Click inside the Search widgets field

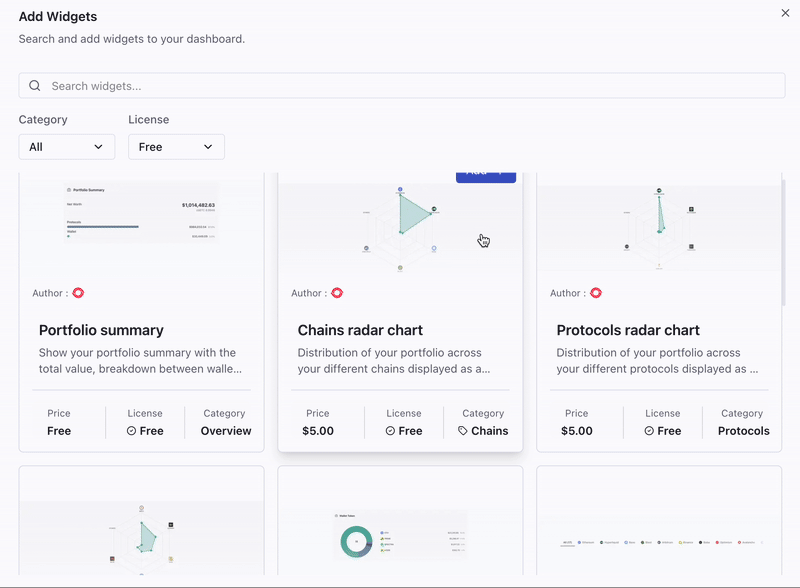pyautogui.click(x=400, y=85)
